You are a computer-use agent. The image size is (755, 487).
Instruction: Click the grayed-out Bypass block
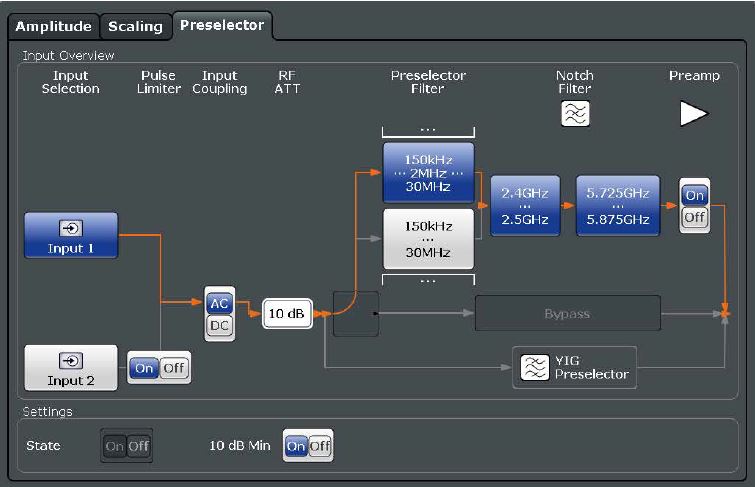567,314
